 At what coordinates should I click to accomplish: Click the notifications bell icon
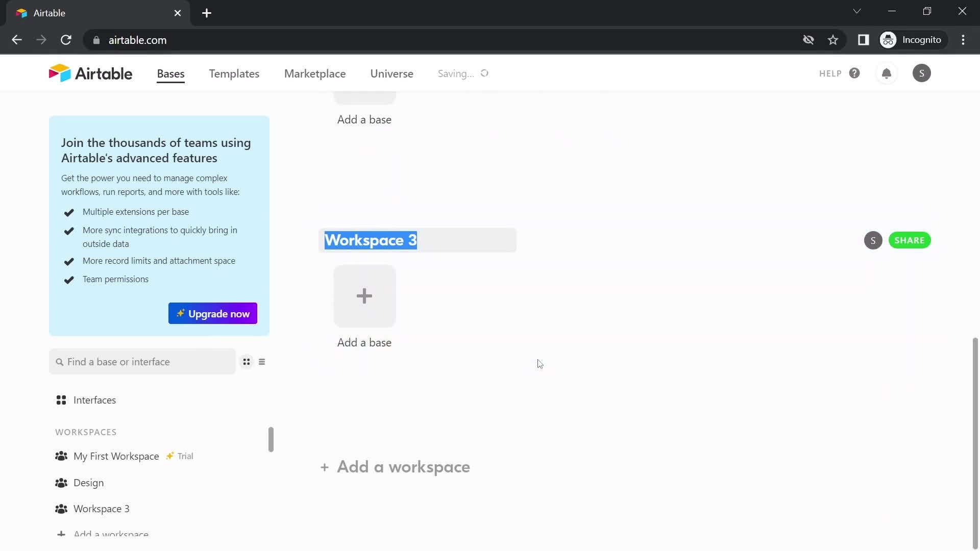click(x=886, y=72)
